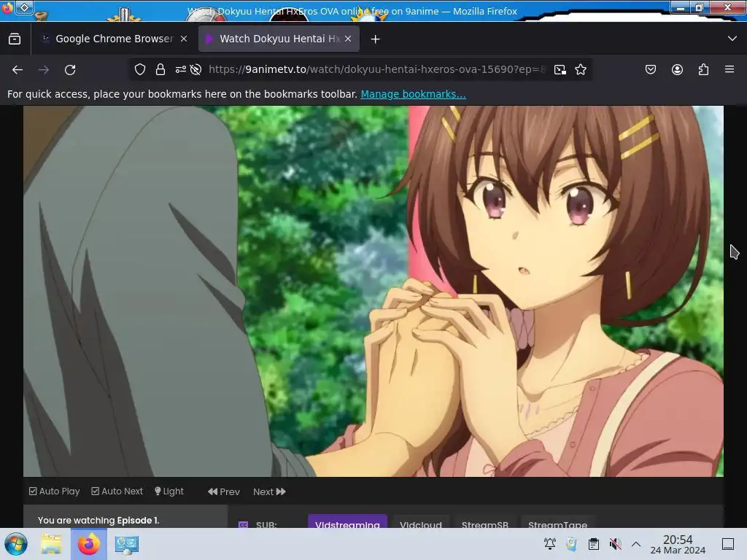Click the beverage cup tray icon
747x560 pixels.
[572, 544]
